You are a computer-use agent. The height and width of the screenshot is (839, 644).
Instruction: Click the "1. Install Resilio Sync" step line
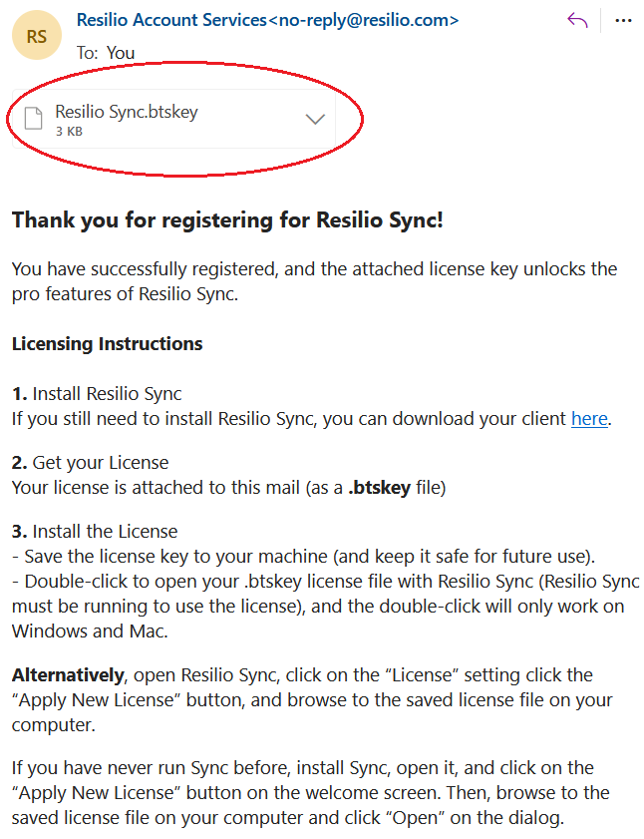click(x=97, y=394)
